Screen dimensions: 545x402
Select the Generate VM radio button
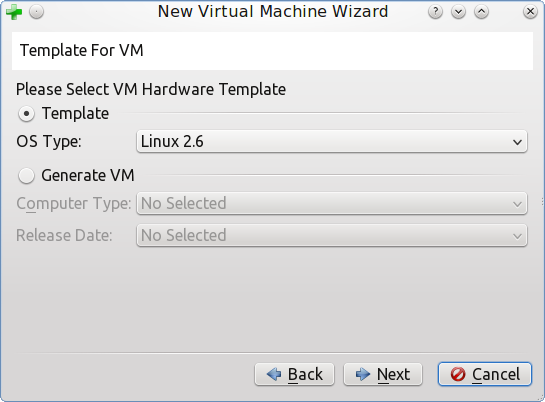point(26,175)
